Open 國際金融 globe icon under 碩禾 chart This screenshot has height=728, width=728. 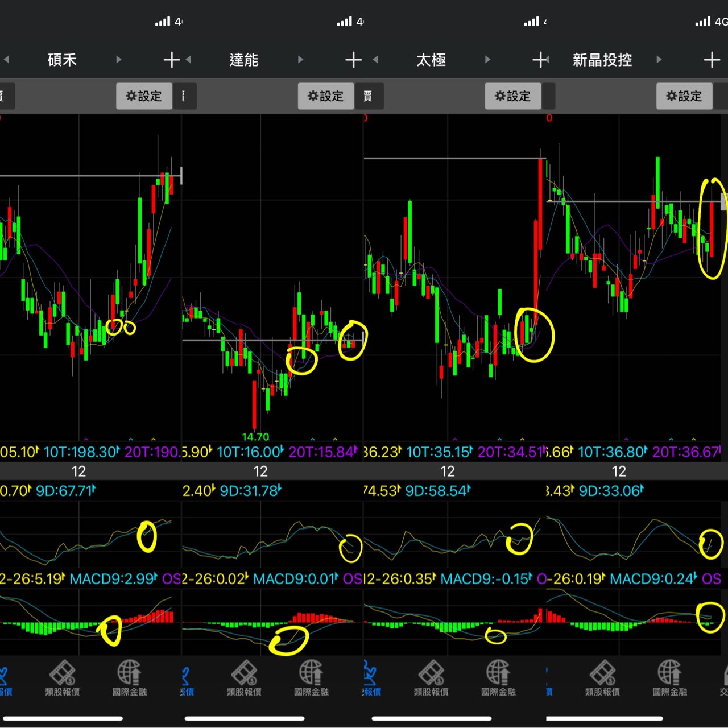pos(130,678)
